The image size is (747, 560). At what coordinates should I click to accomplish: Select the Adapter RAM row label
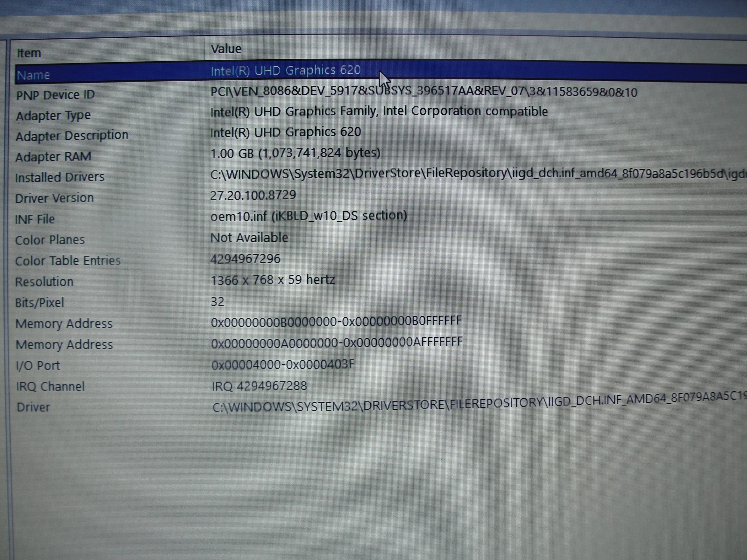click(53, 157)
